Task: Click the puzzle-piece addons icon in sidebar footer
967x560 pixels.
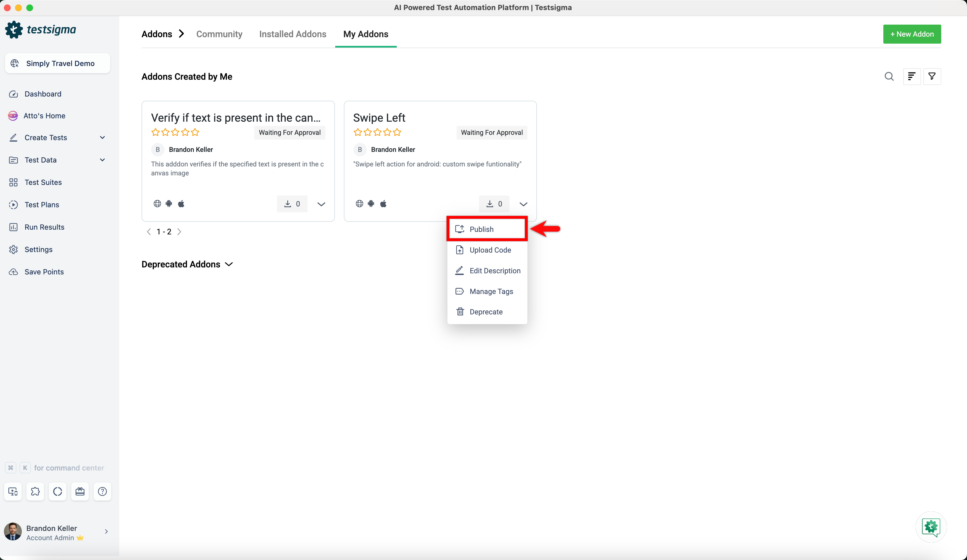Action: [x=35, y=491]
